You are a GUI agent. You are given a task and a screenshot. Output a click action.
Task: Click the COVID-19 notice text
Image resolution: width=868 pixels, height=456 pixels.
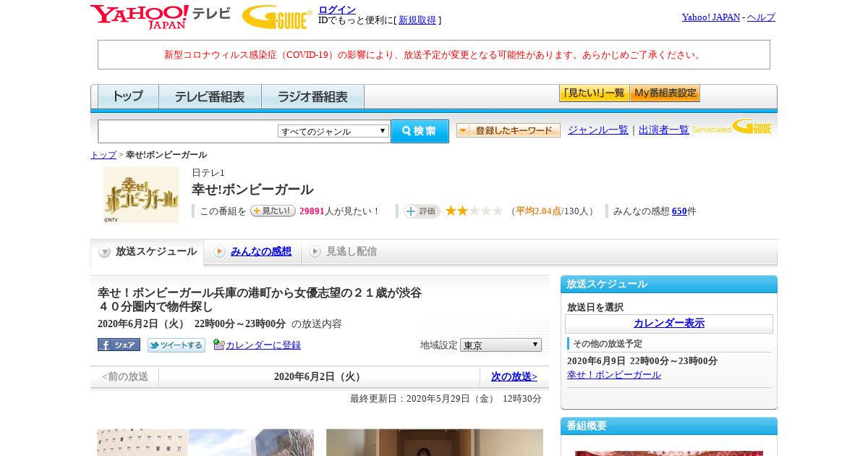434,55
